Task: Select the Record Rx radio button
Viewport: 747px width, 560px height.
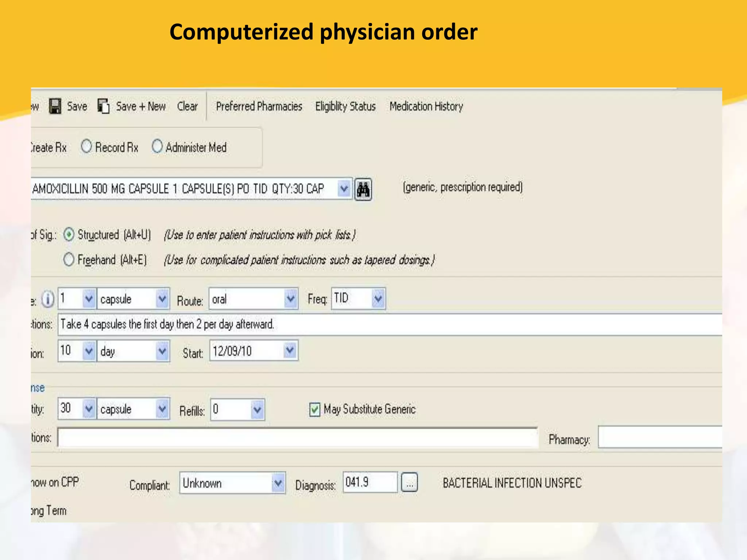Action: [x=86, y=147]
